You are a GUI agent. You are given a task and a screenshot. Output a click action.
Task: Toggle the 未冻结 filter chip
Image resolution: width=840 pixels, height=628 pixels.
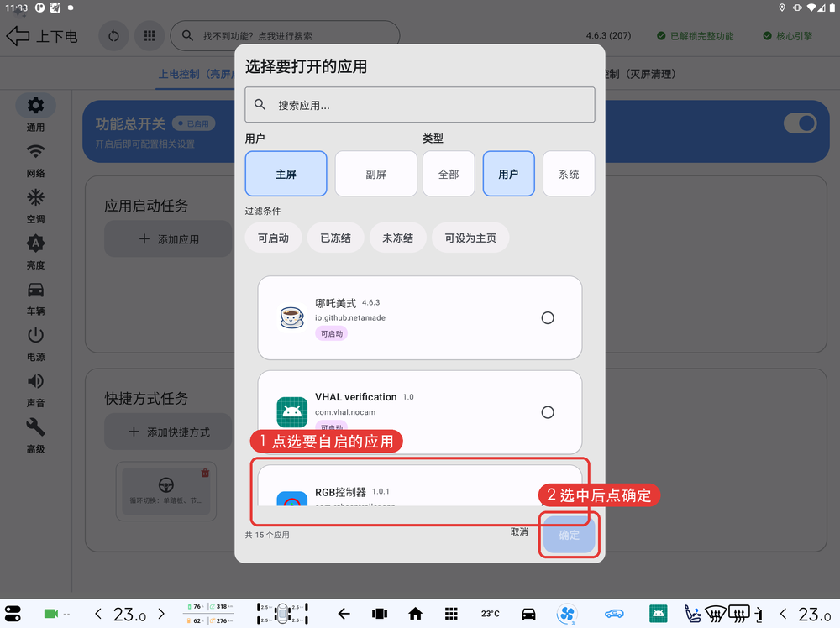(397, 238)
